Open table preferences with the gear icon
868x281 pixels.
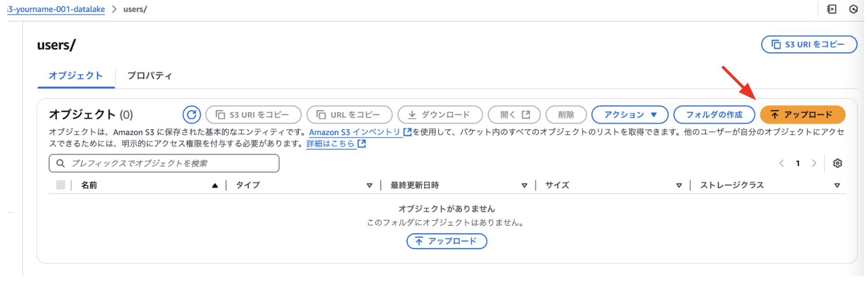[838, 163]
